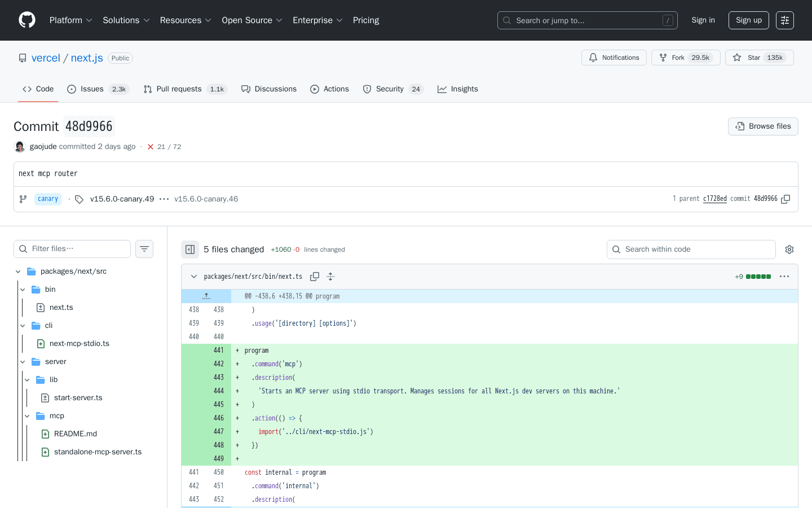
Task: Select next.ts in file tree
Action: pyautogui.click(x=61, y=308)
